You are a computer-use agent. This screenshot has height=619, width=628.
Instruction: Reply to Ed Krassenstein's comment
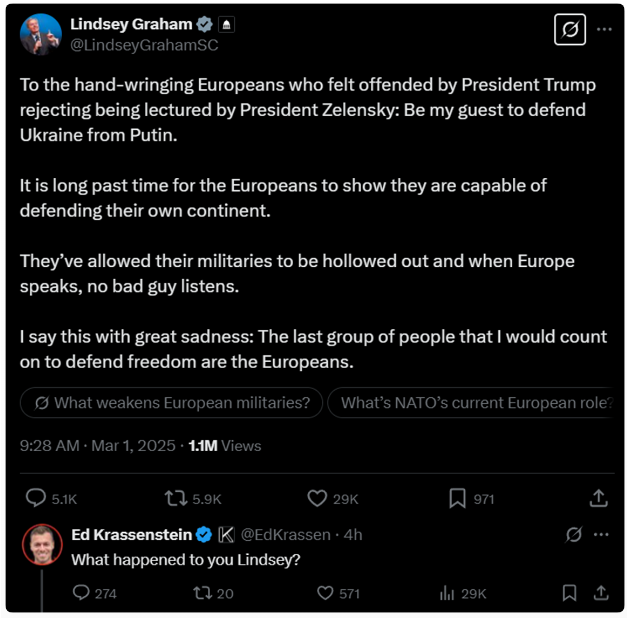(82, 593)
